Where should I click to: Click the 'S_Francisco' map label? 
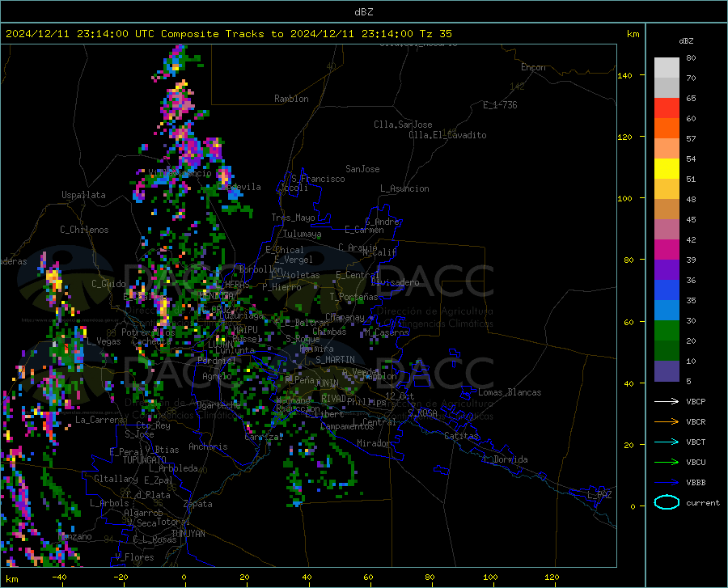pyautogui.click(x=318, y=179)
